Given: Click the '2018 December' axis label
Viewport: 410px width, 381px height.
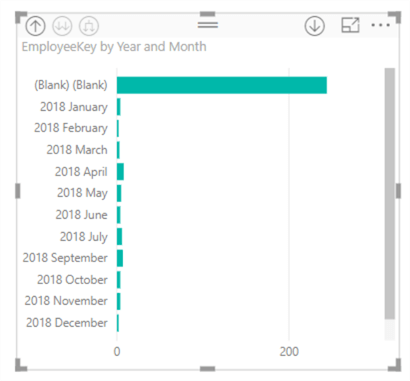Looking at the screenshot, I should point(67,323).
